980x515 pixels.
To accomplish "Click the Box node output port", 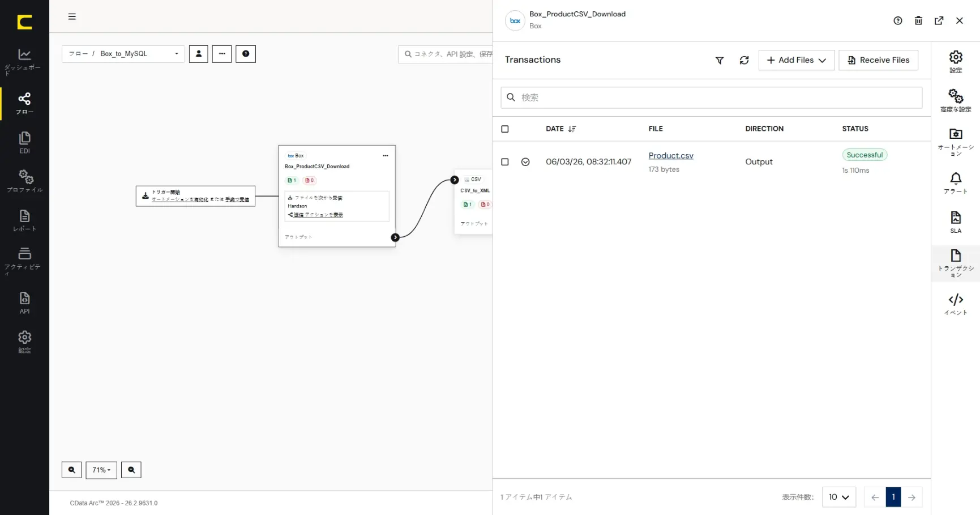I will click(x=395, y=237).
